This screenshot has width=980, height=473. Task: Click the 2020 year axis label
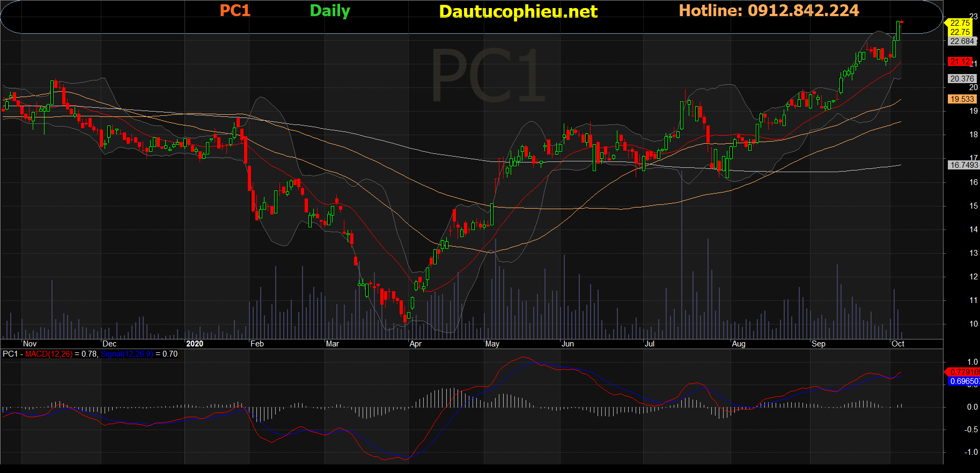coord(195,344)
